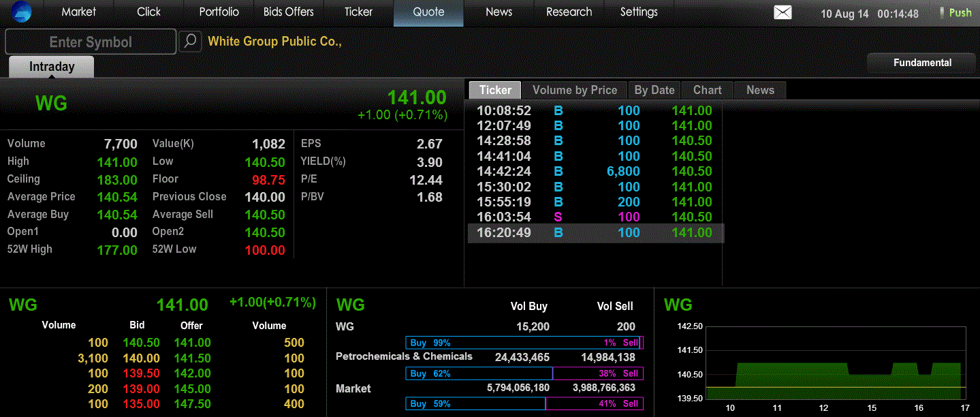This screenshot has height=417, width=980.
Task: Select the 15:30:02 ticker row
Action: 595,187
